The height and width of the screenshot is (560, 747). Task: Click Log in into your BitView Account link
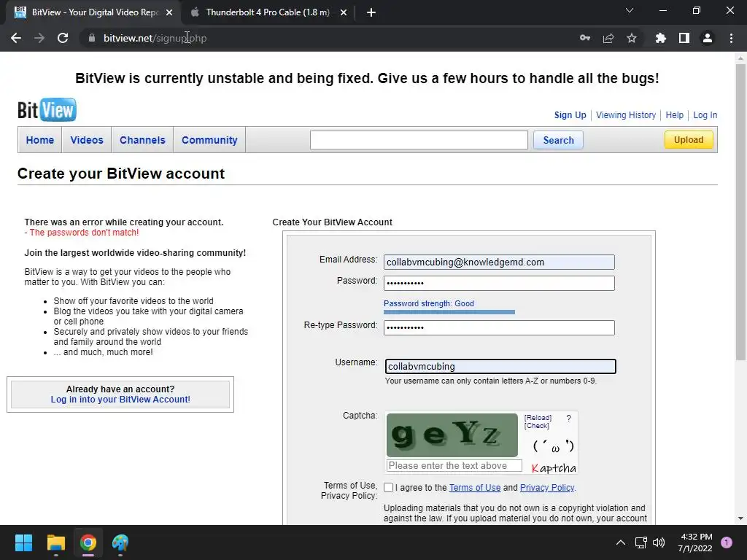click(120, 400)
